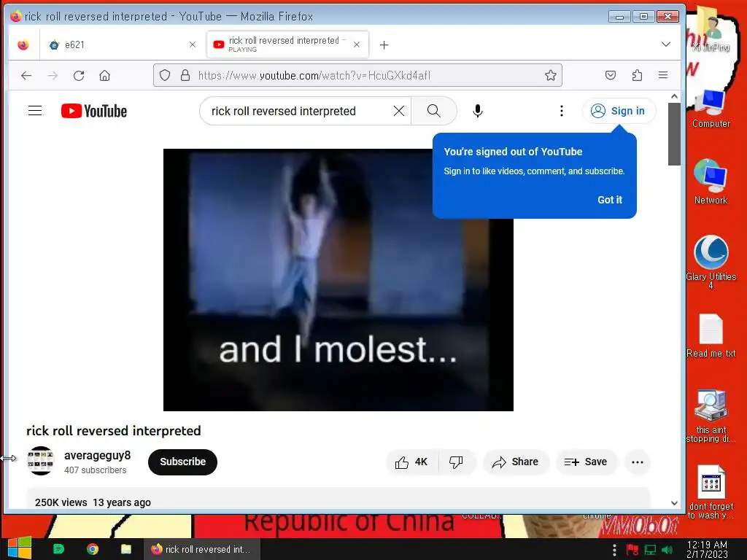Dismiss the popup with Got it
Image resolution: width=747 pixels, height=560 pixels.
[609, 200]
